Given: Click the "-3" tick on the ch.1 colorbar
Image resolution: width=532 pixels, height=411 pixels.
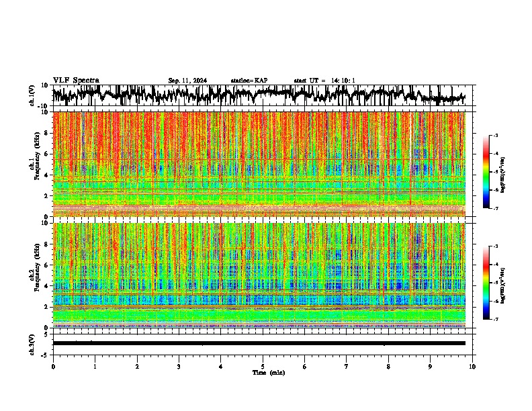Looking at the screenshot, I should point(496,135).
